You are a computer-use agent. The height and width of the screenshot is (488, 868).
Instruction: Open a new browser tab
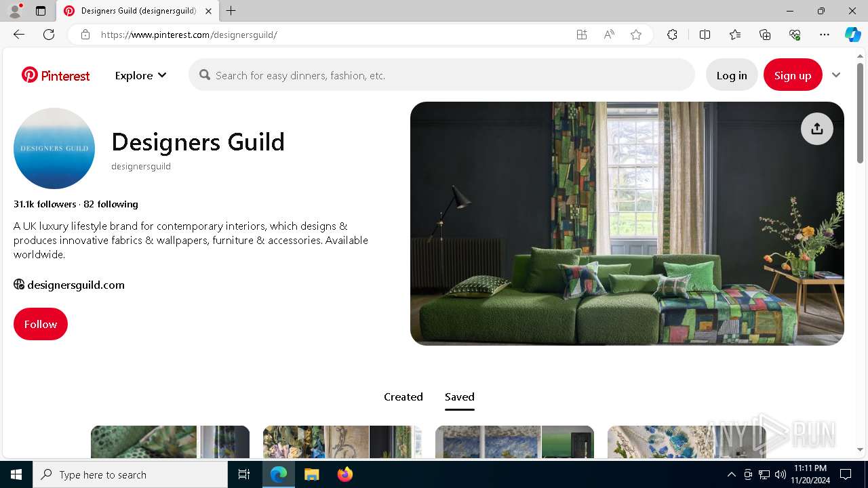pos(231,11)
